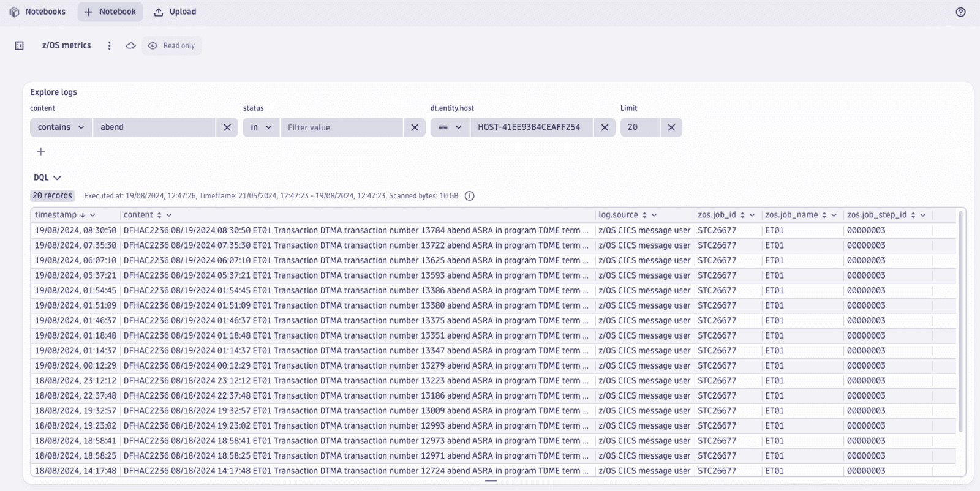Sort the log.source column

[x=644, y=215]
